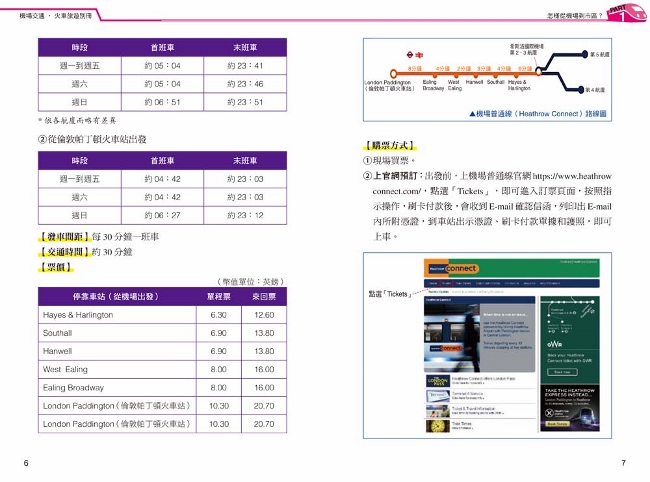This screenshot has width=650, height=482.
Task: Click the 12.60 return fare cell
Action: click(x=264, y=315)
